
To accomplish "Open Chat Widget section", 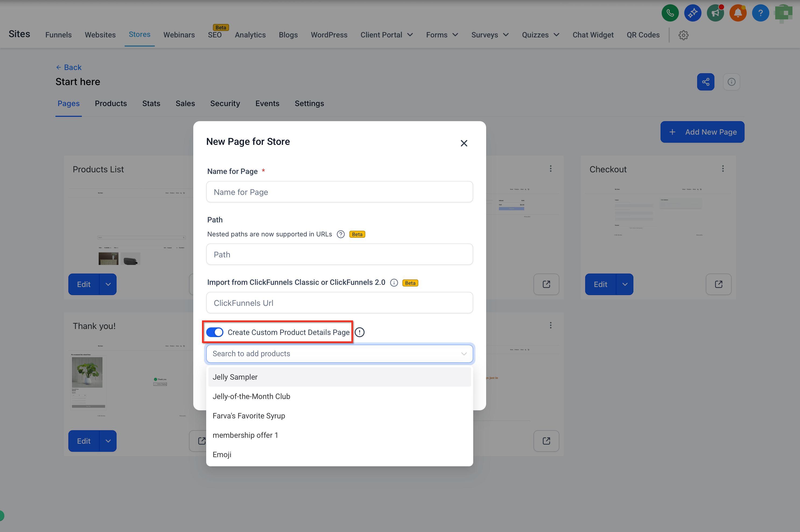I will [593, 35].
